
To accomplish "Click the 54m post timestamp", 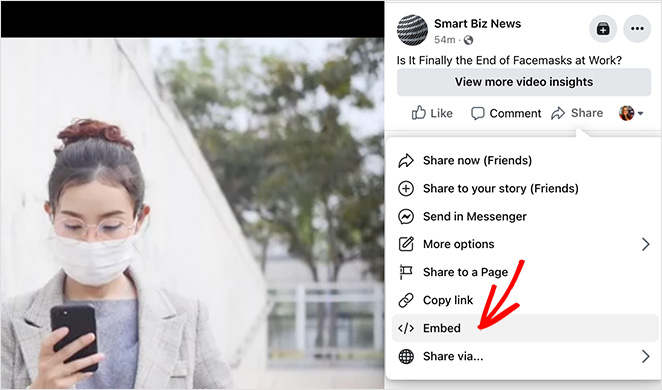I will 445,40.
